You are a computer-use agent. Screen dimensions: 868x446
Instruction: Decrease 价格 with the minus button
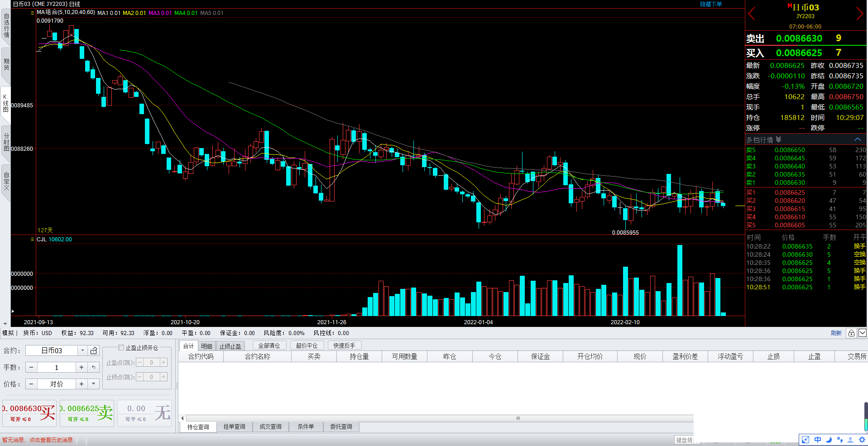pyautogui.click(x=31, y=384)
